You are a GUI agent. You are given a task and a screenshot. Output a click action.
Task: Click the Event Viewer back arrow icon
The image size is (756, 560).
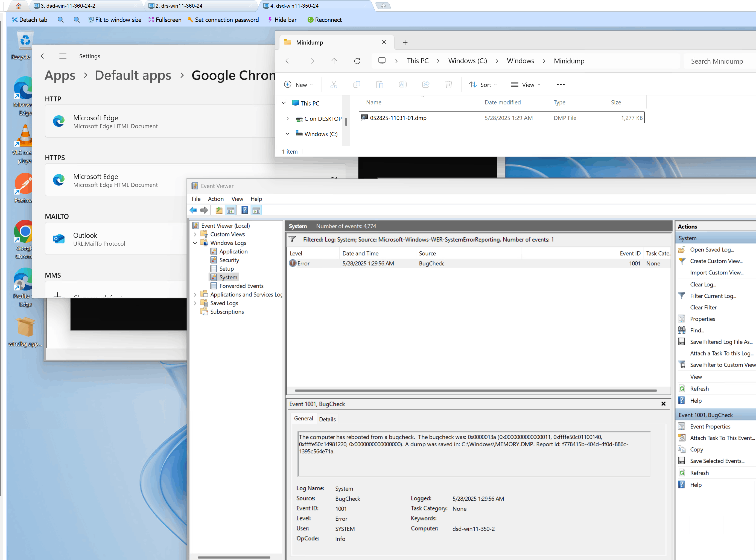193,210
